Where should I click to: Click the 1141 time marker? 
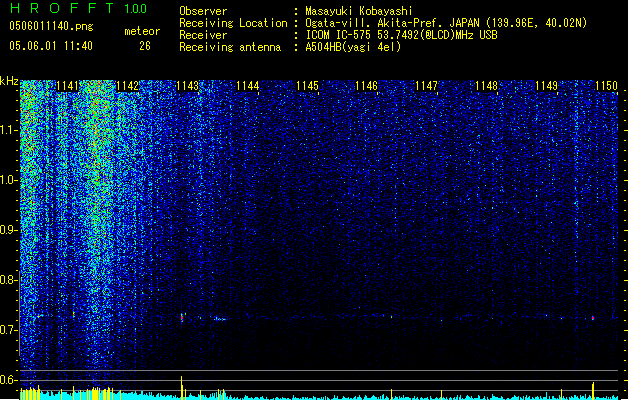click(x=67, y=86)
